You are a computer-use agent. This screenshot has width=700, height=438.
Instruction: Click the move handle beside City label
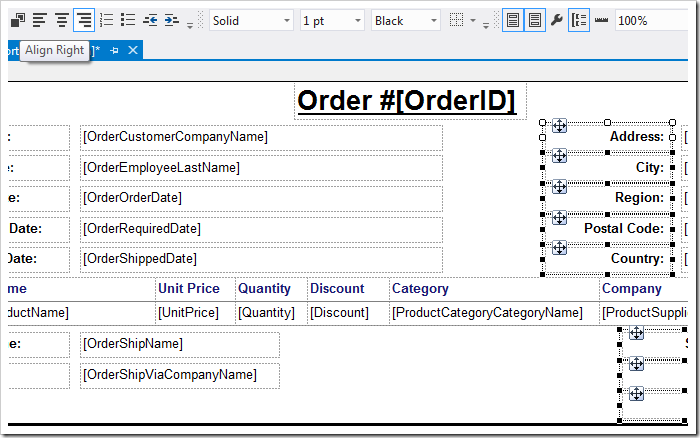pos(559,156)
